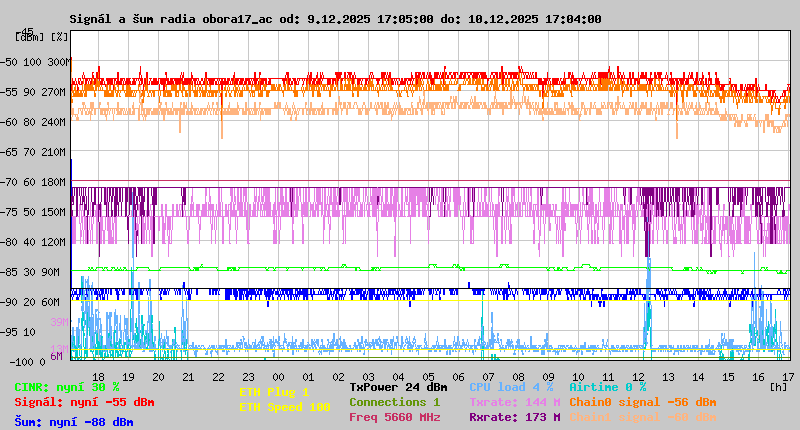
Task: Select the purple Rxrate 173 M legend entry
Action: [x=514, y=417]
